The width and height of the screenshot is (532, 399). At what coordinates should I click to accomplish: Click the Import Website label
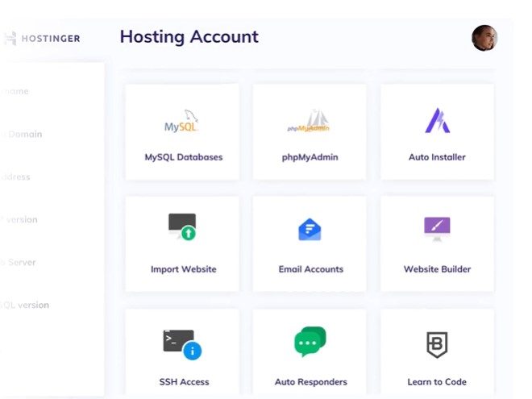(x=184, y=269)
